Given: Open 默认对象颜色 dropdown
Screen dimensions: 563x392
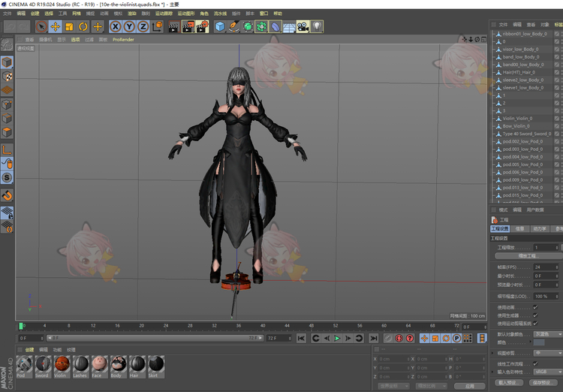Looking at the screenshot, I should pyautogui.click(x=548, y=334).
